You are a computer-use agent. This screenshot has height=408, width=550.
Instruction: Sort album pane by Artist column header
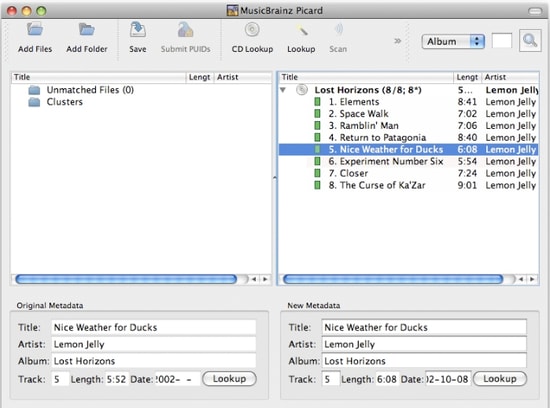click(510, 77)
